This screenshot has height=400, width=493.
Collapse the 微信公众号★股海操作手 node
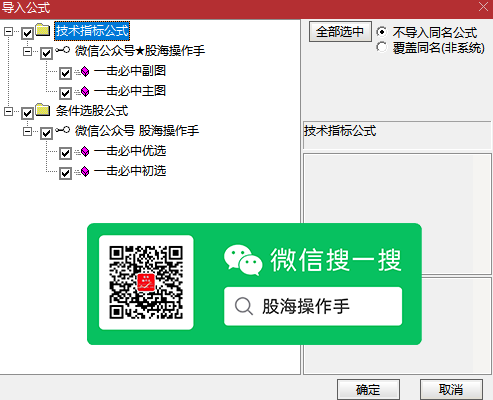(27, 51)
